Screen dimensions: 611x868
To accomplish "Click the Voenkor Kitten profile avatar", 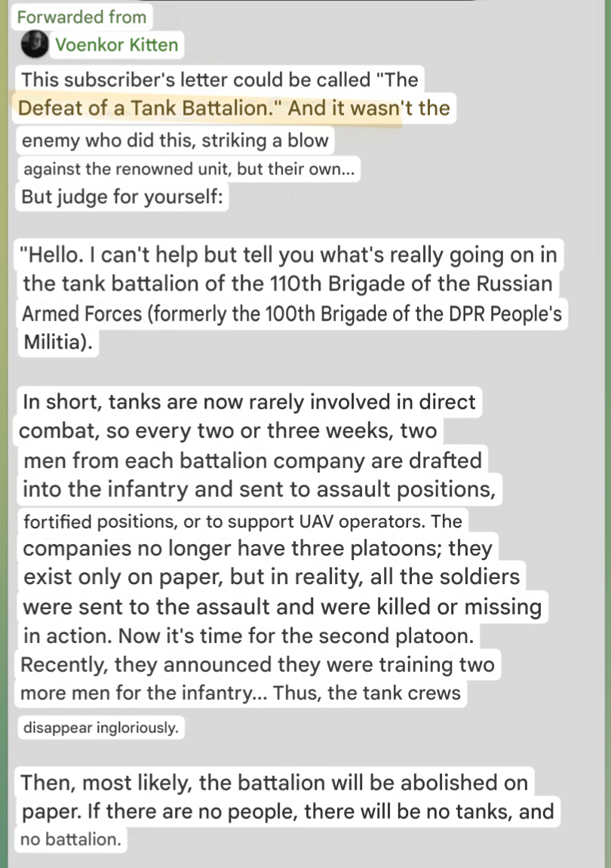I will pos(34,45).
